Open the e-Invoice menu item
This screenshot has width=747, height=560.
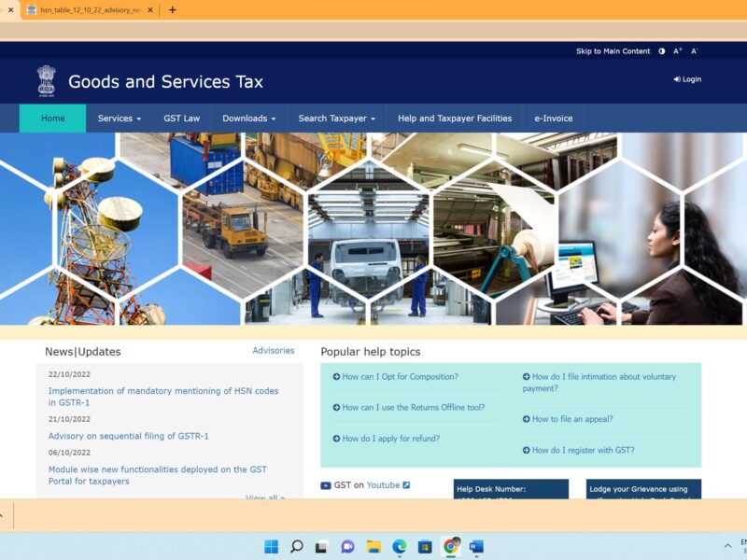pos(553,119)
